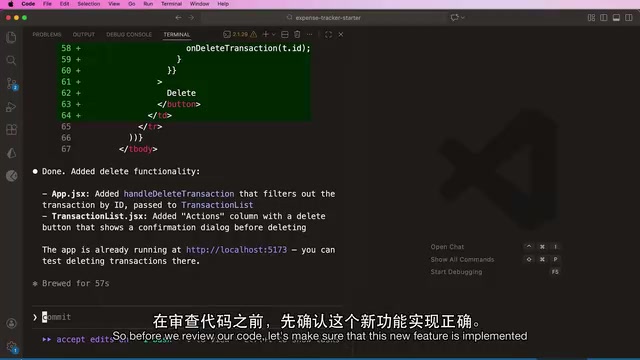This screenshot has width=640, height=360.
Task: Open the Apple menu
Action: [x=11, y=4]
